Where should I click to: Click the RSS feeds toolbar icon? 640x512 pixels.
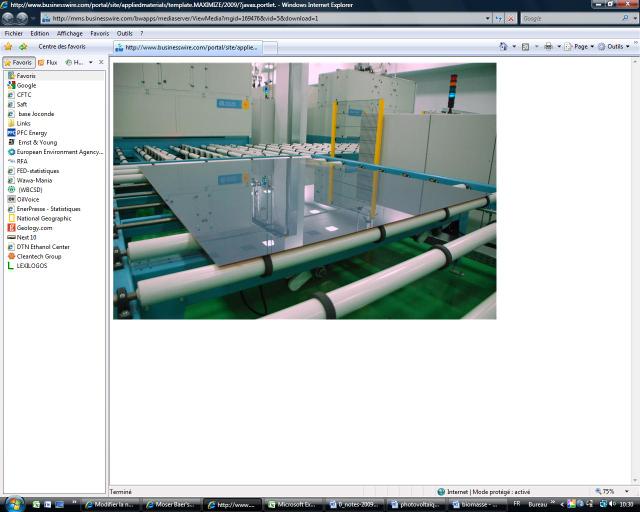[525, 46]
